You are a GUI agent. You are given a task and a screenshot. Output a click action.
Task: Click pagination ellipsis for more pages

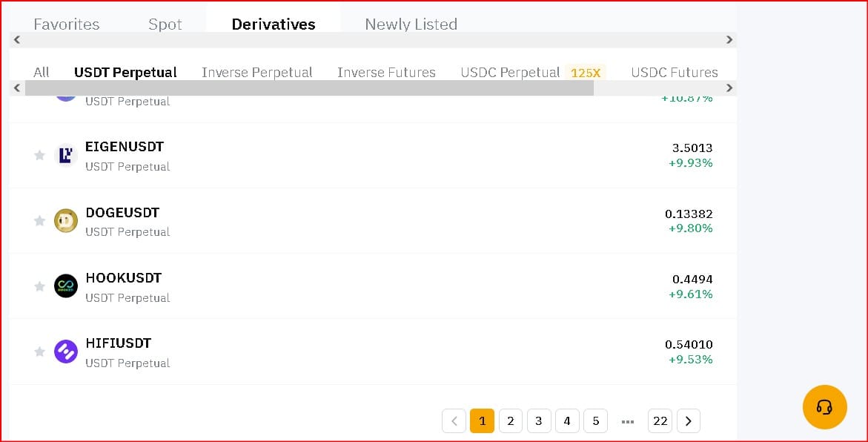click(x=628, y=421)
